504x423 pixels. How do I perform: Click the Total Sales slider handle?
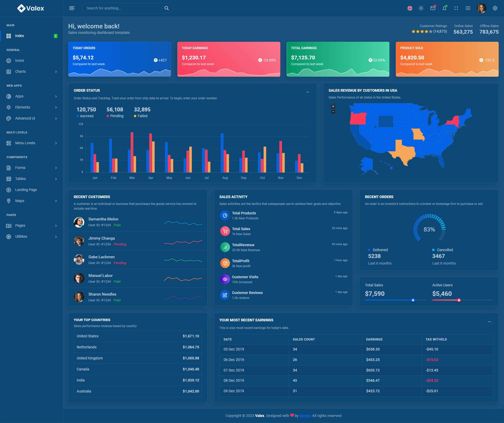(x=413, y=300)
